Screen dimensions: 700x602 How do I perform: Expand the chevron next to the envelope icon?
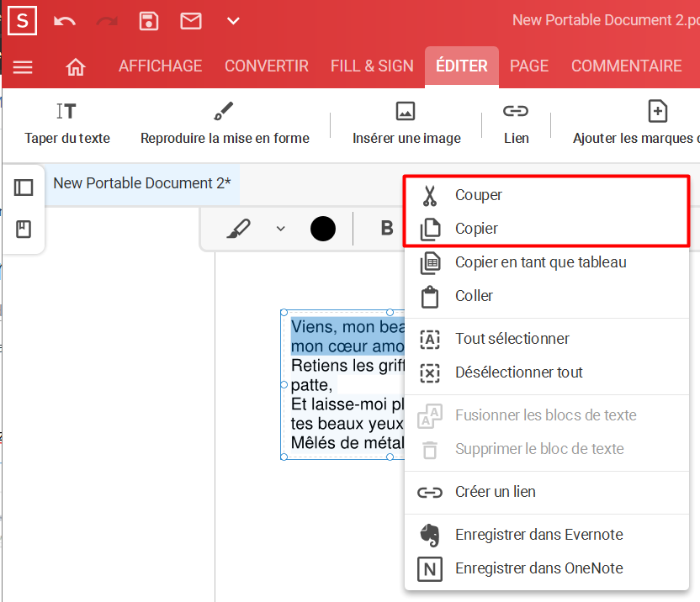click(x=233, y=20)
